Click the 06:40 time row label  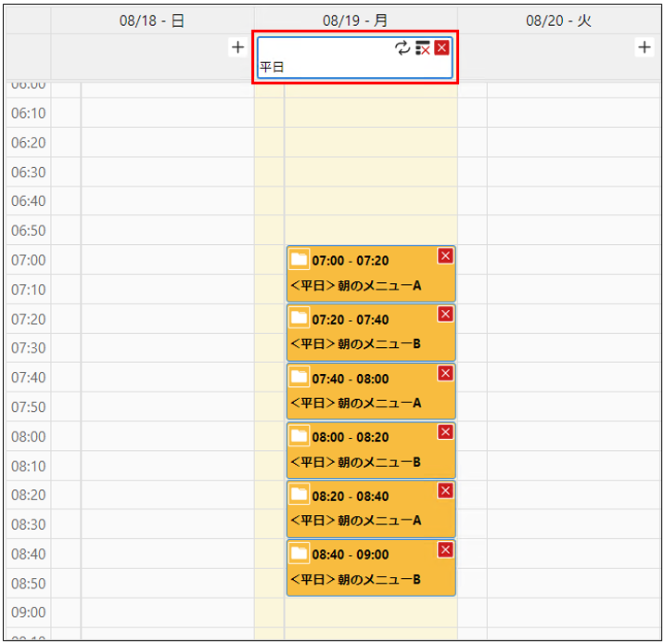coord(29,200)
